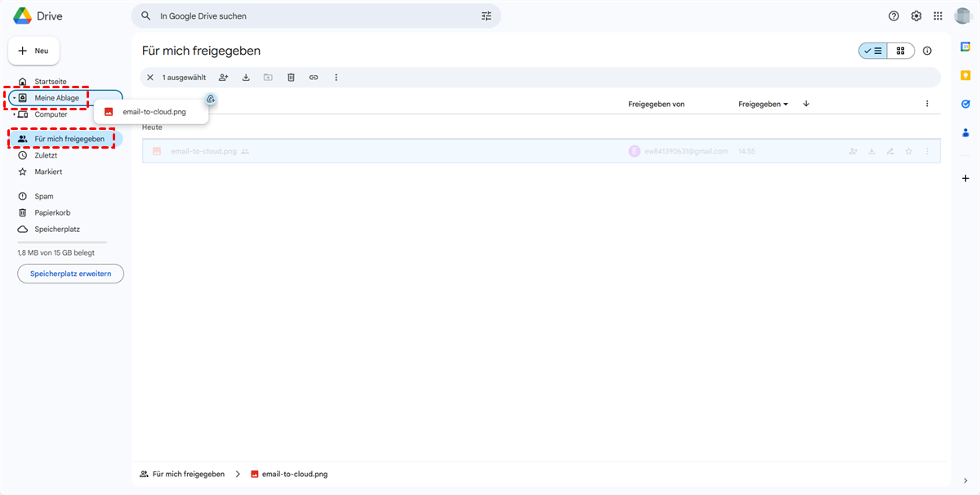Star the email-to-cloud.png row
Image resolution: width=980 pixels, height=495 pixels.
click(908, 151)
